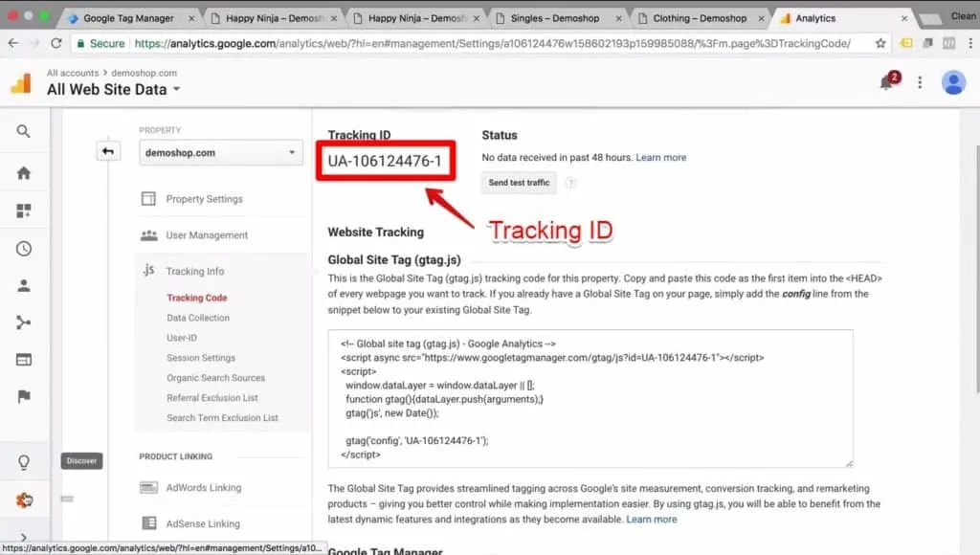This screenshot has height=555, width=980.
Task: Open notifications via the bell icon
Action: [x=885, y=82]
